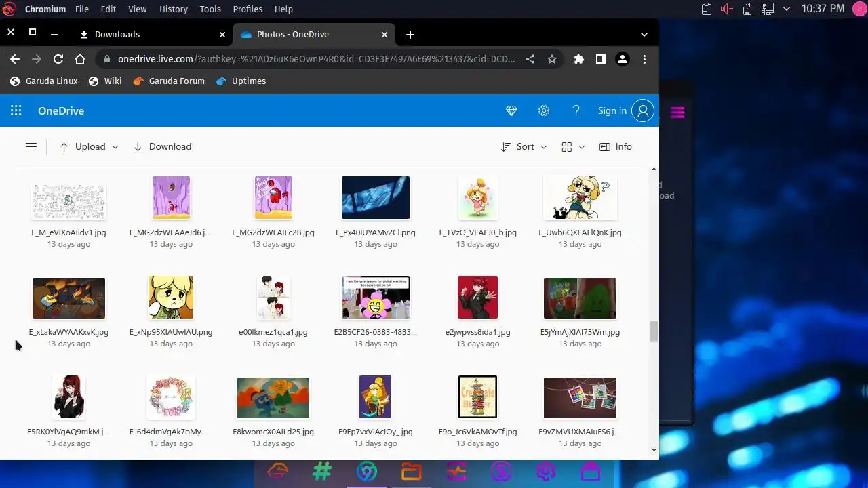Open OneDrive settings gear
Image resolution: width=868 pixels, height=488 pixels.
coord(544,110)
